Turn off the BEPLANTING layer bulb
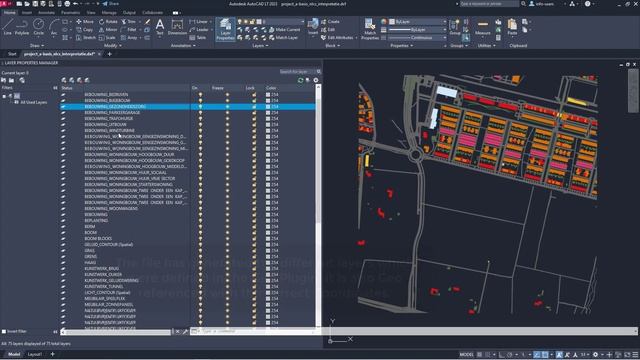The width and height of the screenshot is (640, 360). click(200, 220)
